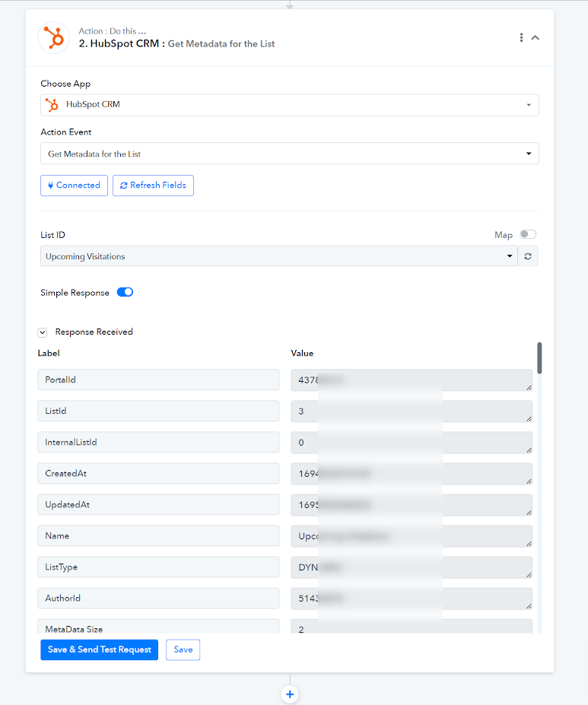Screen dimensions: 588x705
Task: Click the InternalListId label field
Action: (x=158, y=443)
